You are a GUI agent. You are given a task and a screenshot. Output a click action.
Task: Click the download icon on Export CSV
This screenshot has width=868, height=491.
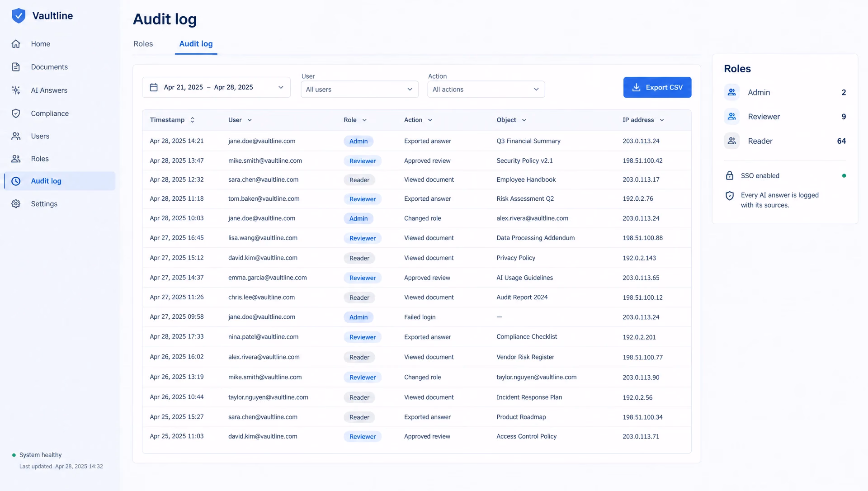point(636,87)
